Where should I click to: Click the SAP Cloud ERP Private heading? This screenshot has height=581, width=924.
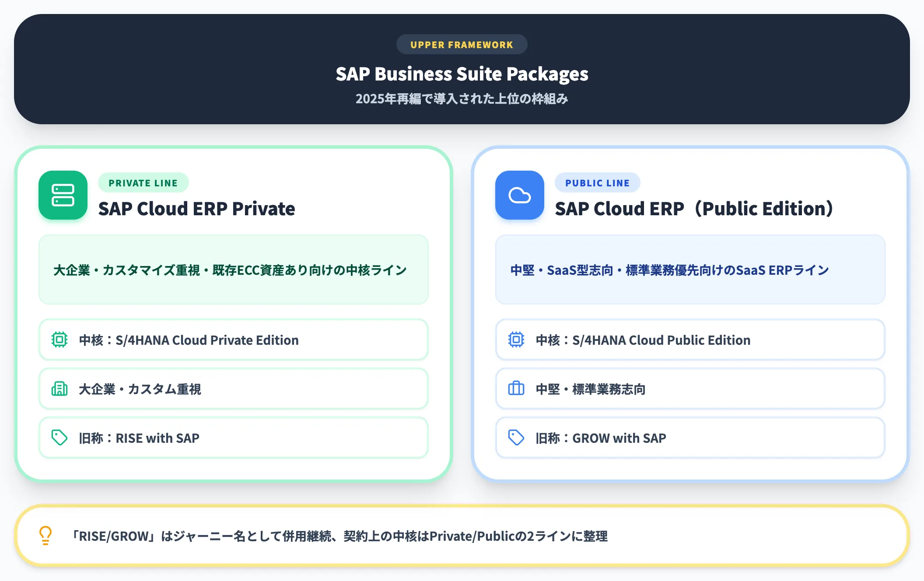tap(196, 209)
